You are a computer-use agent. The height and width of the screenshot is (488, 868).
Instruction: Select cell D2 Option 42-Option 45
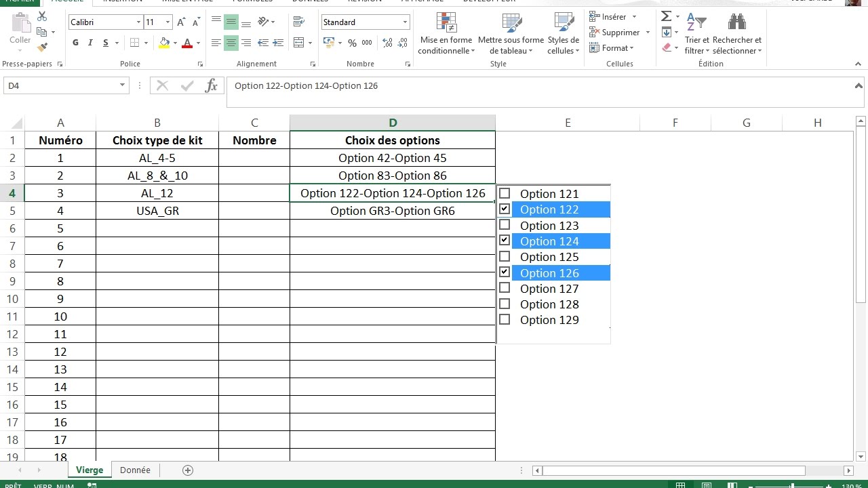pyautogui.click(x=393, y=158)
